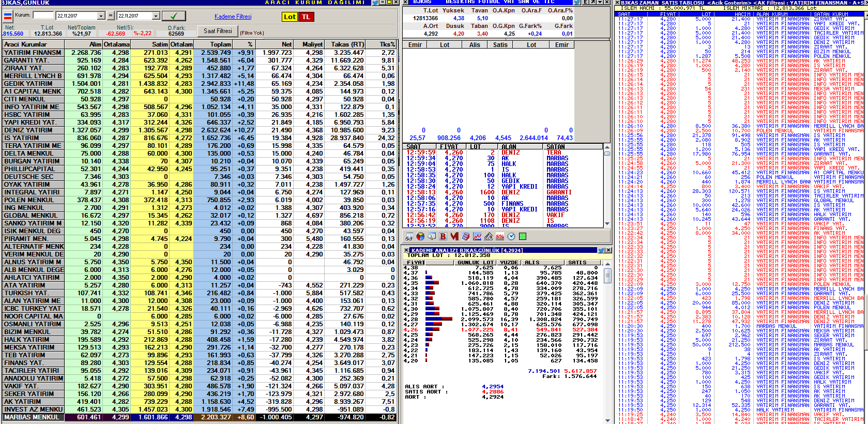Click the green grid table icon
This screenshot has width=868, height=424.
pos(523,236)
